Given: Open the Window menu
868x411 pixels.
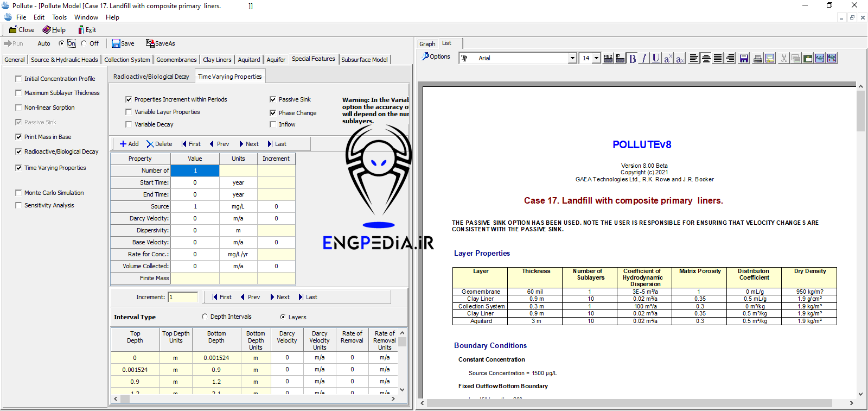Looking at the screenshot, I should pyautogui.click(x=86, y=17).
